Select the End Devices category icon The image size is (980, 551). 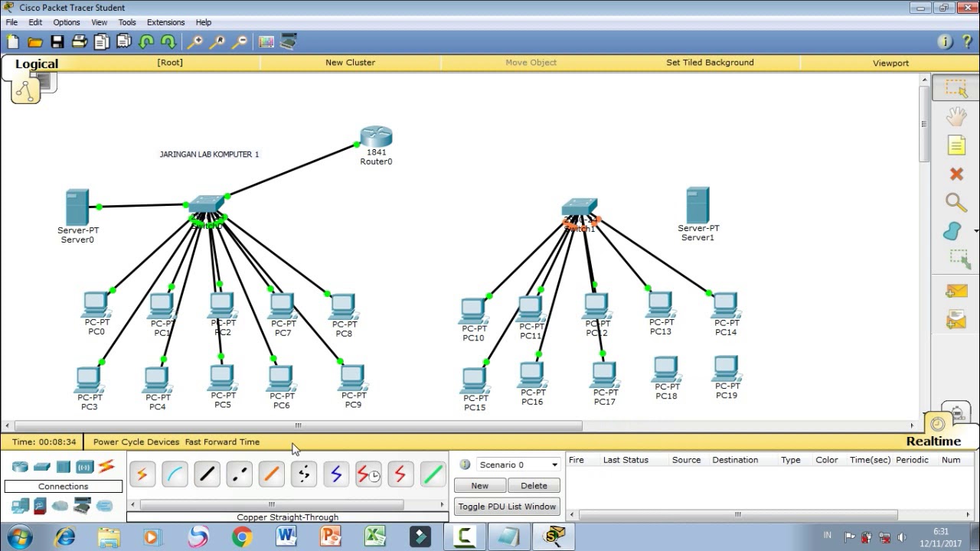point(20,506)
